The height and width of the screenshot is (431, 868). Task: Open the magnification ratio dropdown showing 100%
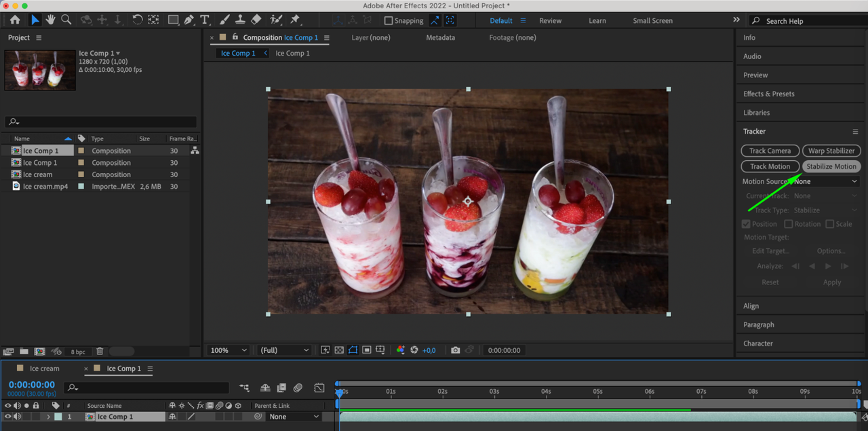coord(228,350)
